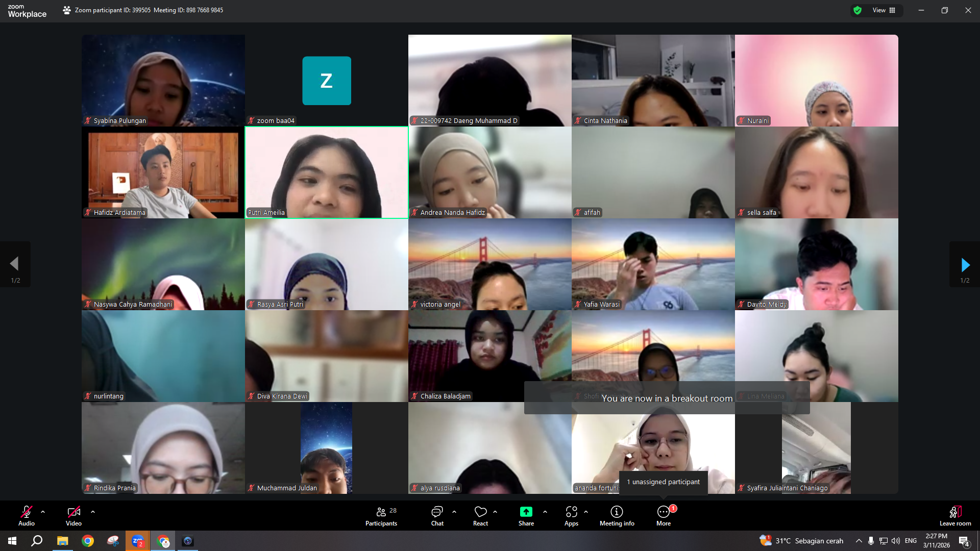Screen dimensions: 980x551
Task: Click the Rasya Asri Putri name label
Action: pos(276,305)
